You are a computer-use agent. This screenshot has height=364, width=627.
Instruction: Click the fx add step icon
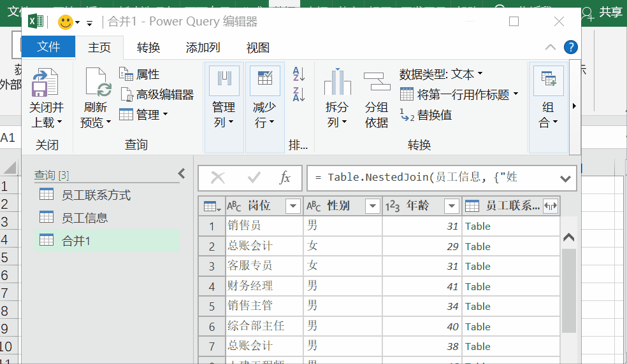pyautogui.click(x=284, y=178)
